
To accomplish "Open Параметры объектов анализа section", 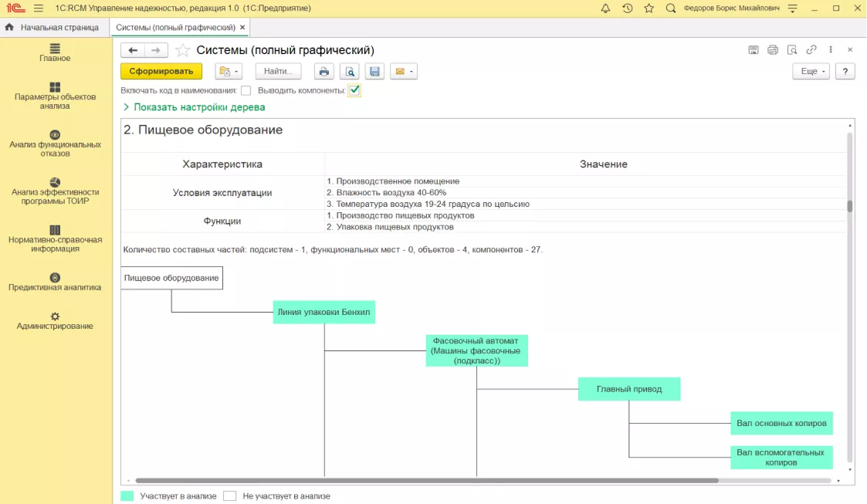I will [55, 96].
